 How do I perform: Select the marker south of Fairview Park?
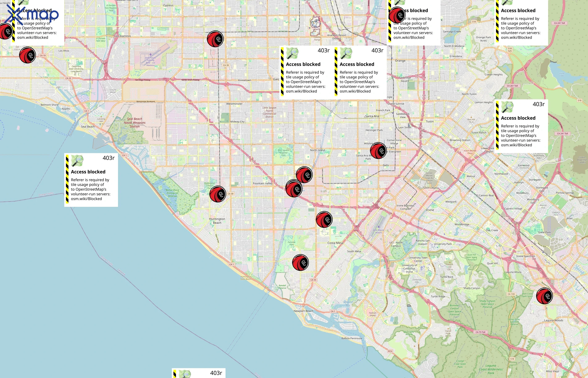pos(300,263)
